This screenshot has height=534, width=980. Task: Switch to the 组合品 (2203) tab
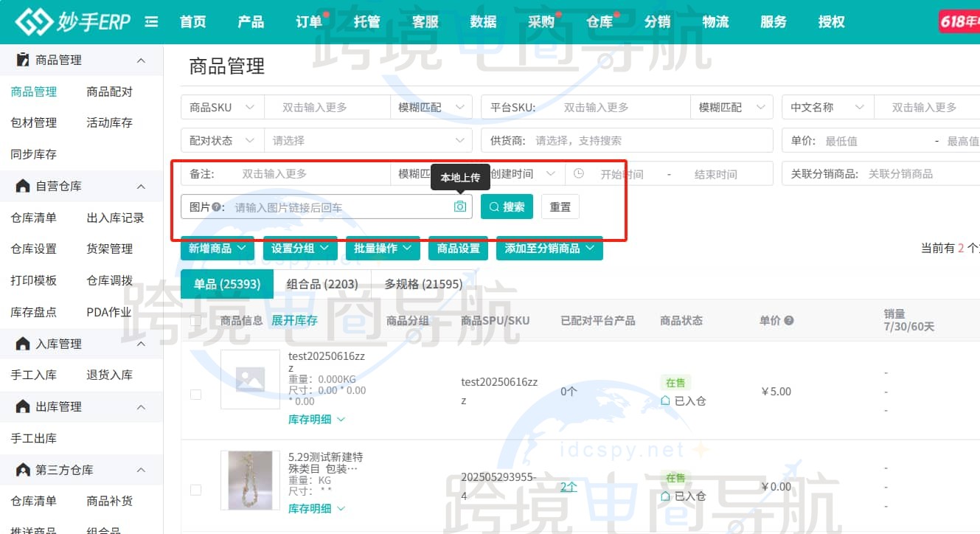pos(323,283)
